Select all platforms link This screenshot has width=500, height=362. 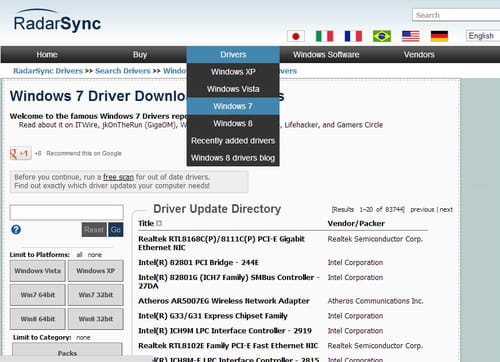coord(79,255)
